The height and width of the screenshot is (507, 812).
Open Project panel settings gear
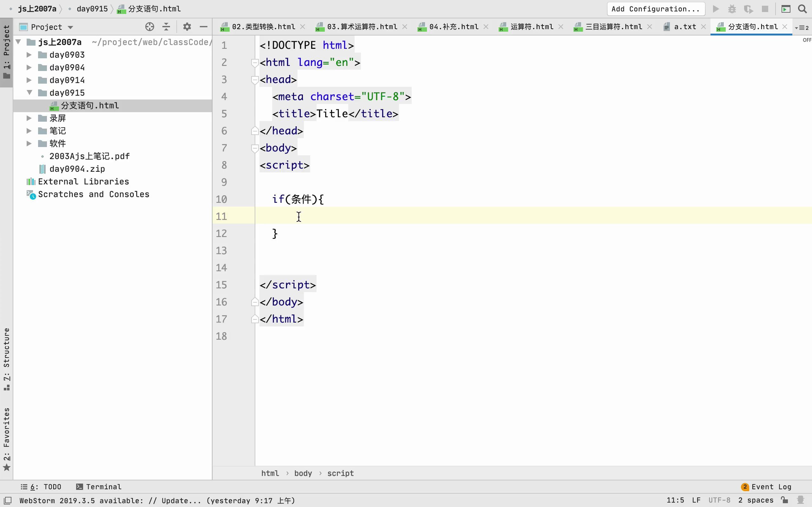(x=187, y=27)
